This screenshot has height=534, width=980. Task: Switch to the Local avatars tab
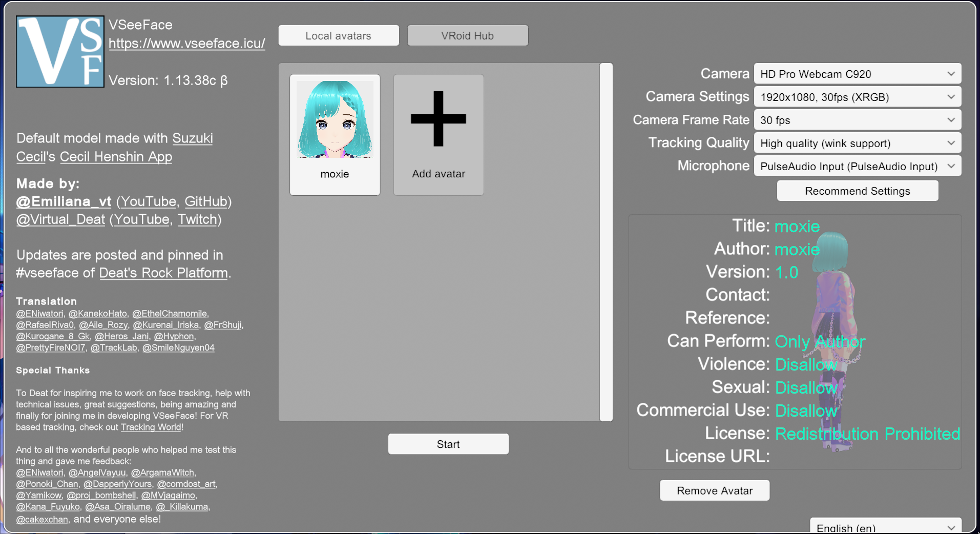[x=339, y=35]
